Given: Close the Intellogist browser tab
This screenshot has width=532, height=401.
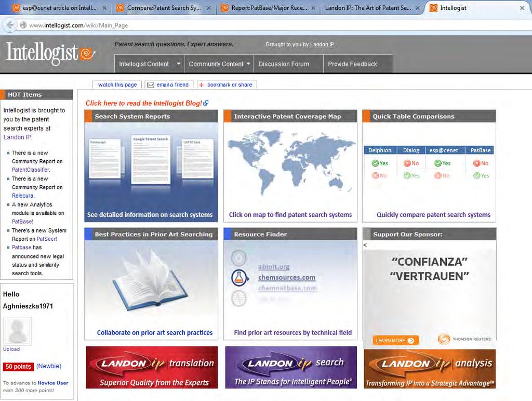Looking at the screenshot, I should pyautogui.click(x=522, y=8).
